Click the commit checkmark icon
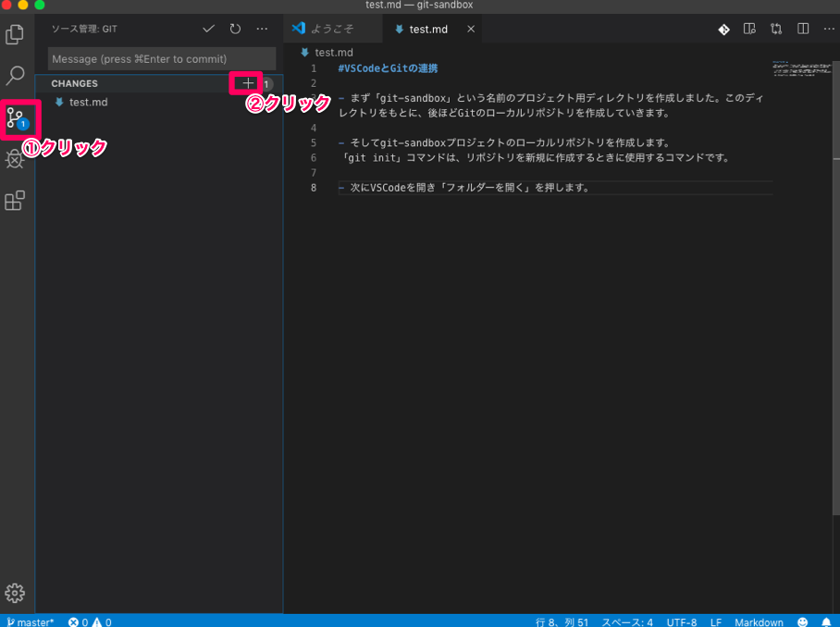This screenshot has height=627, width=840. coord(208,29)
